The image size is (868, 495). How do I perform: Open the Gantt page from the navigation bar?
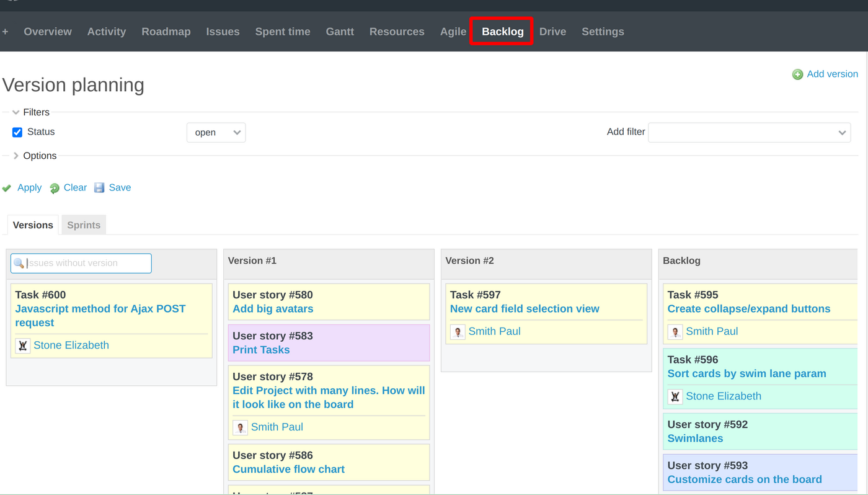[x=340, y=31]
